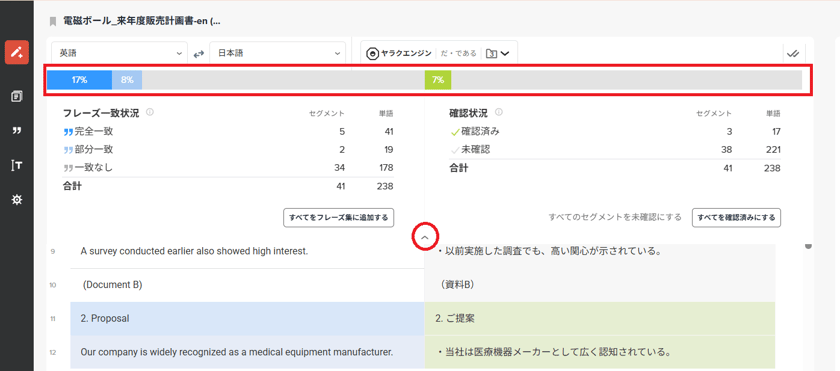Click the 238 total words value under フレーズ一致状況
840x371 pixels.
pos(384,186)
